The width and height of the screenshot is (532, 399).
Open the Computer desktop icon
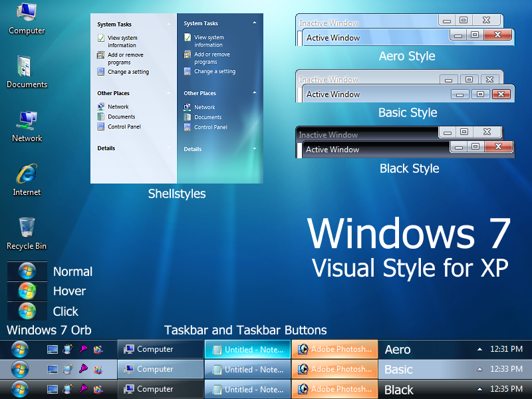27,19
